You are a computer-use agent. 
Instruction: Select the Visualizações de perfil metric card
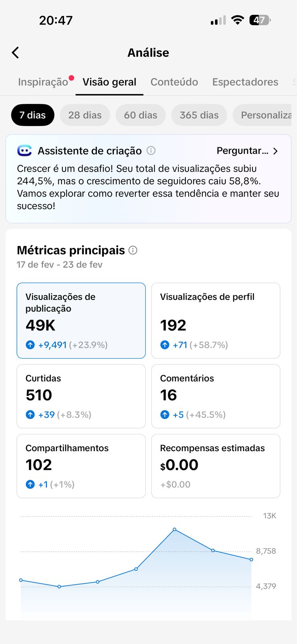pyautogui.click(x=216, y=320)
